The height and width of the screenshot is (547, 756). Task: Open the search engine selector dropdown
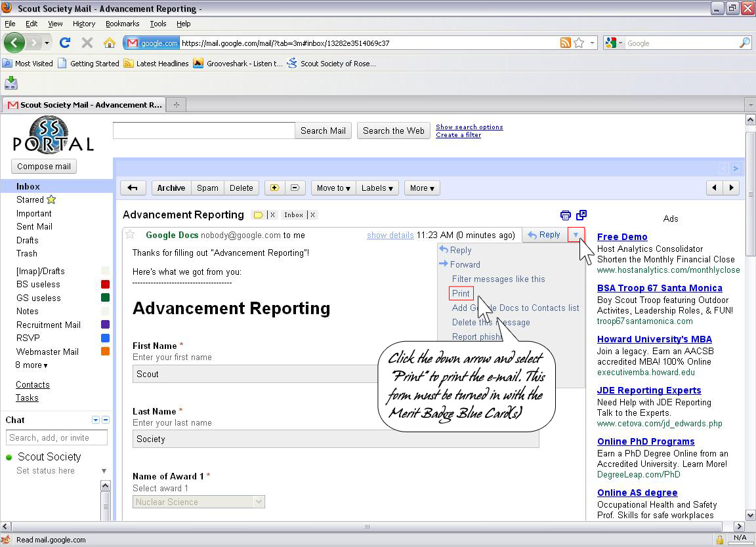[x=621, y=43]
